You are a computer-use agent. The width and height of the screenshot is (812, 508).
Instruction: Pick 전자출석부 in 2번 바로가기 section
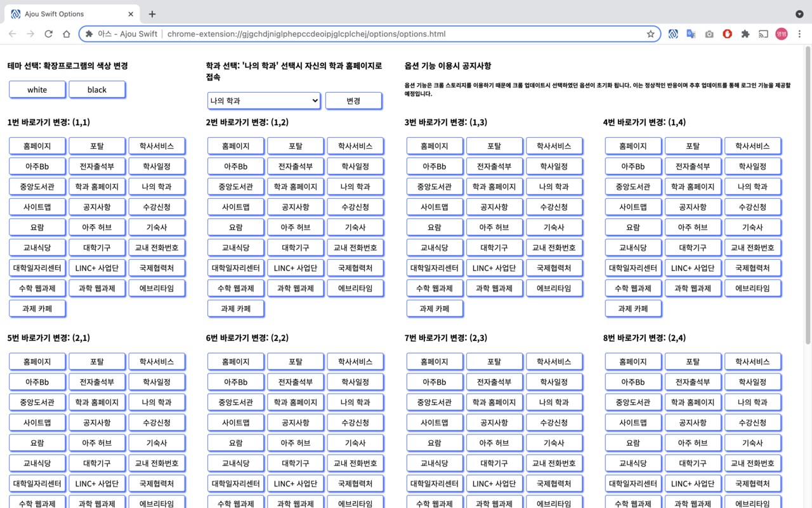tap(296, 166)
